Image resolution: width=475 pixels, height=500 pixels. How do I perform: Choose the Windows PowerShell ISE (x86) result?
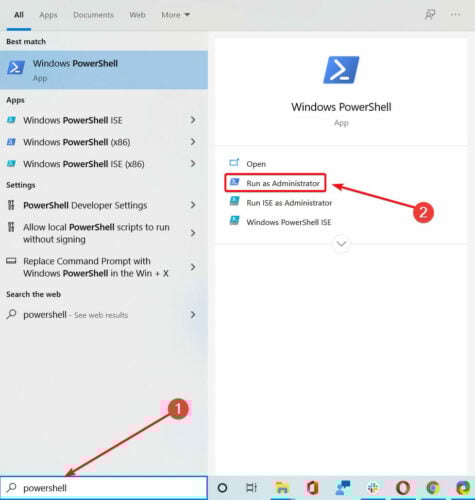[104, 164]
